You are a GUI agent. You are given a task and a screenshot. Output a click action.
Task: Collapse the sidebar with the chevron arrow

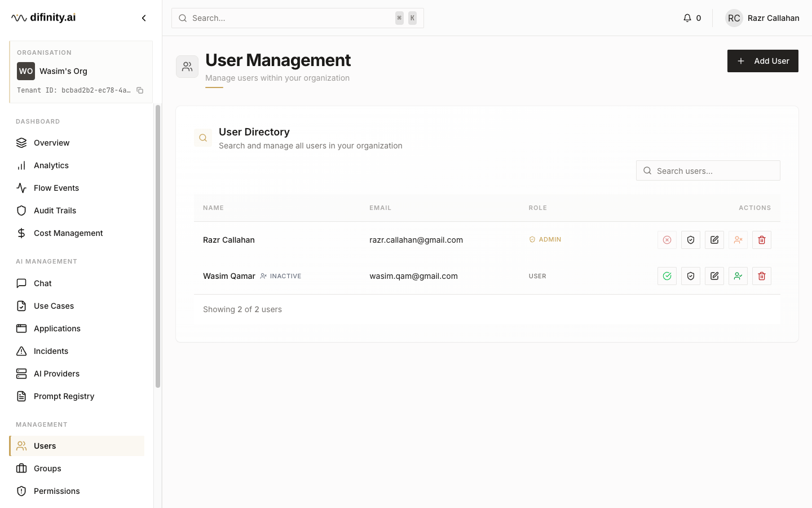[x=144, y=18]
